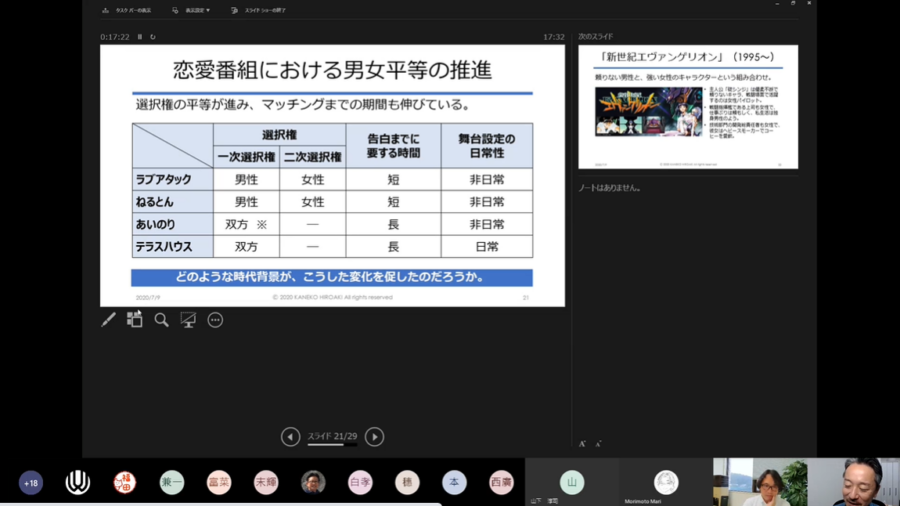The width and height of the screenshot is (900, 506).
Task: Pause the presentation timer
Action: (139, 37)
